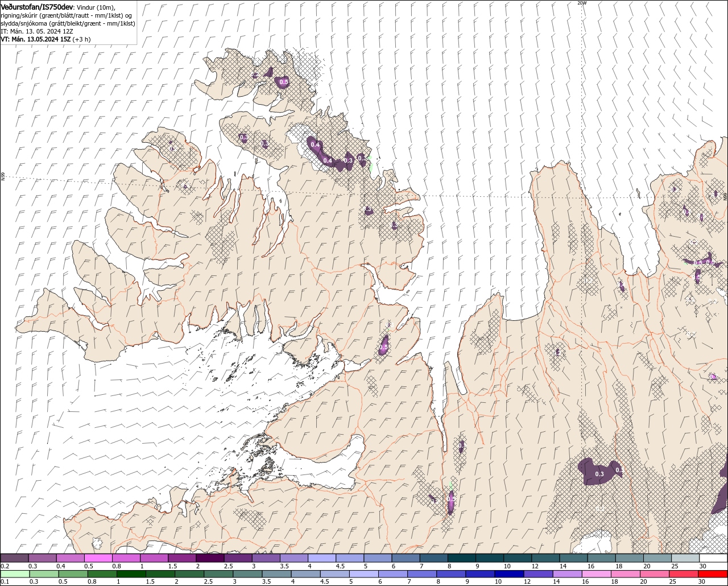
Task: Click the 0.5 value in the northern peninsula patch
Action: (x=284, y=82)
